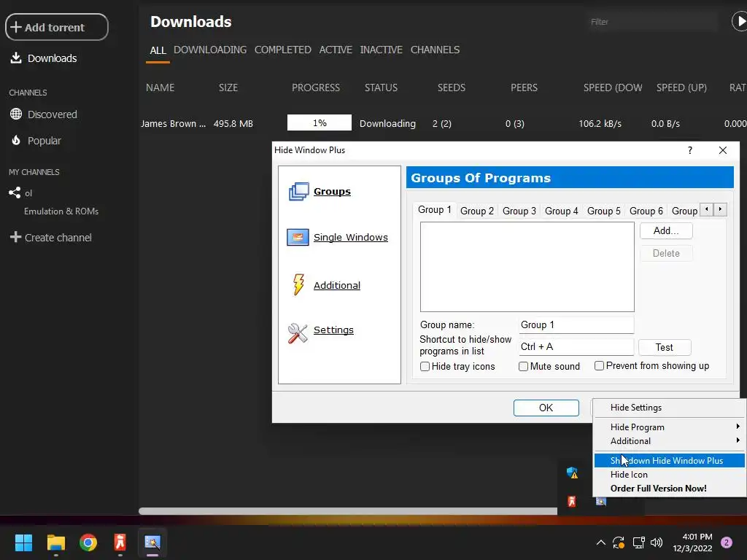Click the Group name input field
Screen dimensions: 747x560
tap(576, 324)
